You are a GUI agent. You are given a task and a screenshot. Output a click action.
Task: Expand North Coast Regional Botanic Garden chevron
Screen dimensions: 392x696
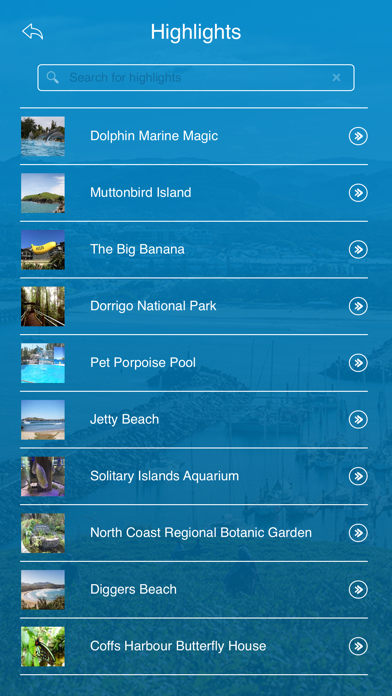358,533
